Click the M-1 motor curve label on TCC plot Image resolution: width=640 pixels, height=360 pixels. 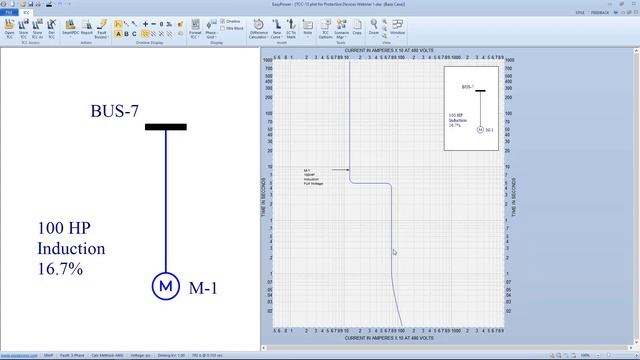(x=313, y=177)
